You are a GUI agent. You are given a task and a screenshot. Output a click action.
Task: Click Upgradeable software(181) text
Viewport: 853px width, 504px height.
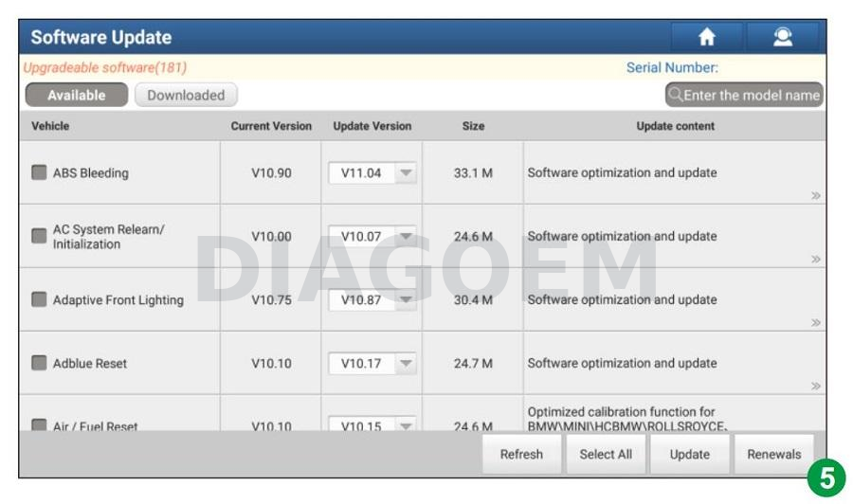105,67
